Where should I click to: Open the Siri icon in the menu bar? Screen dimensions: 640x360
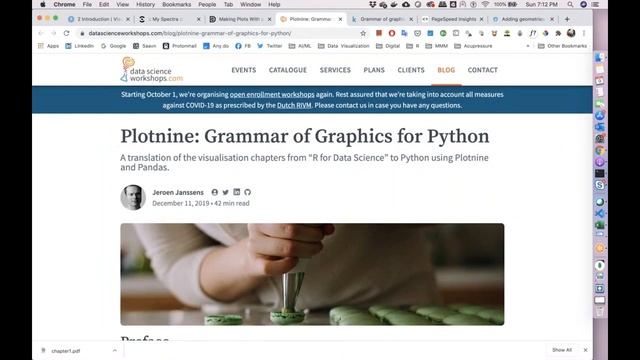tap(583, 4)
